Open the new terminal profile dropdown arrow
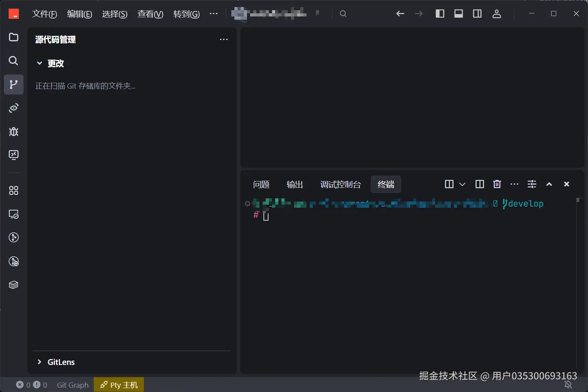The image size is (588, 392). [463, 184]
